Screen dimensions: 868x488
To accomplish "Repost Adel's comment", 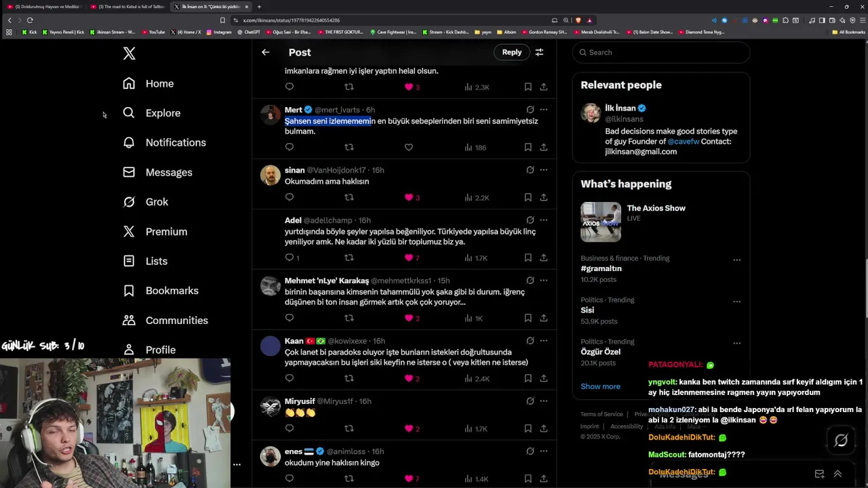I will [x=349, y=258].
